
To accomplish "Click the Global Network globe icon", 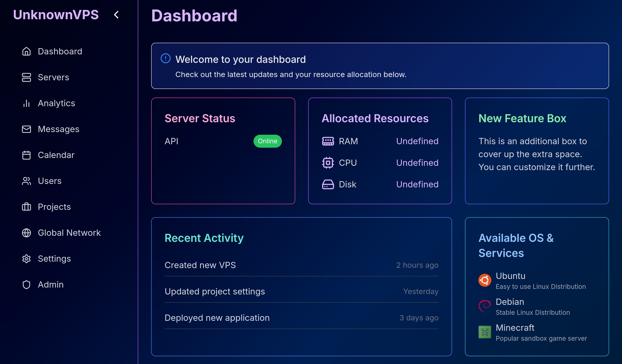I will point(26,233).
